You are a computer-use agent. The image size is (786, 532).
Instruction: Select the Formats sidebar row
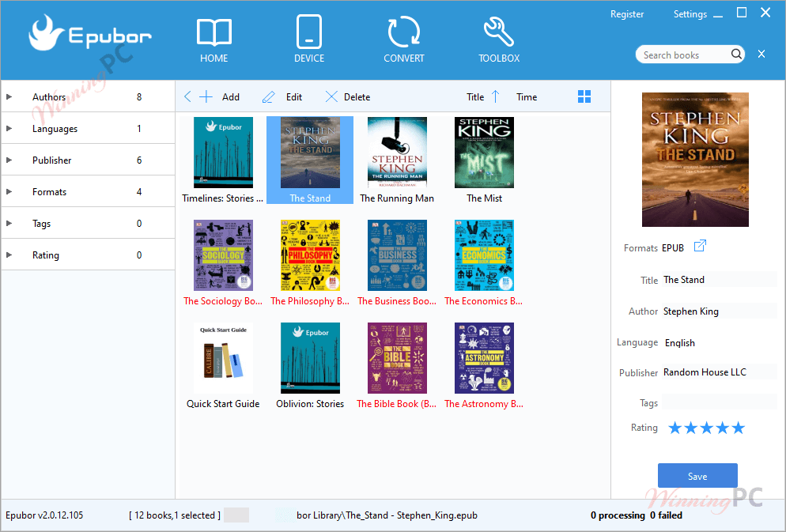click(x=88, y=191)
